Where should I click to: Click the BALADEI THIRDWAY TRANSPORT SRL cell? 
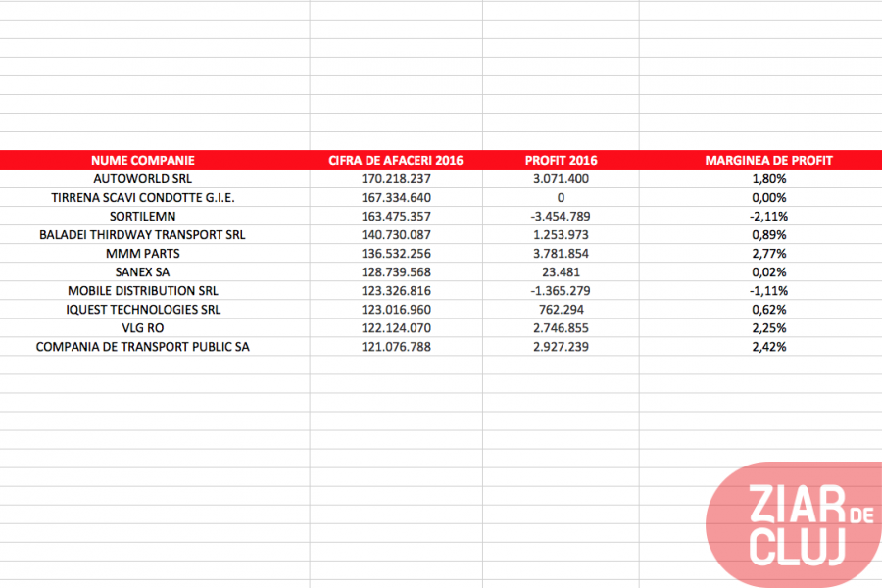143,235
